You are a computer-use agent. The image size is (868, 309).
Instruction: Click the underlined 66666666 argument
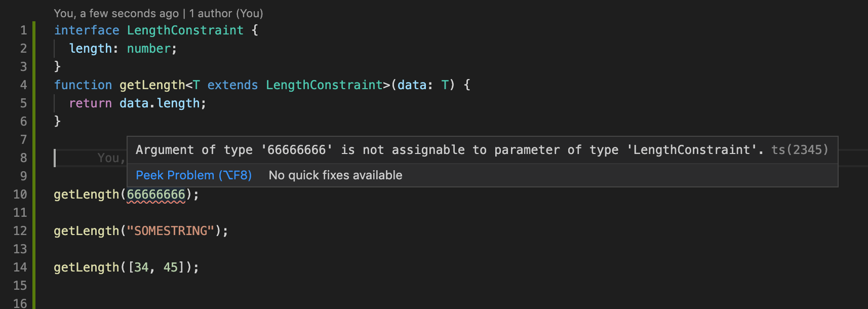pyautogui.click(x=157, y=194)
